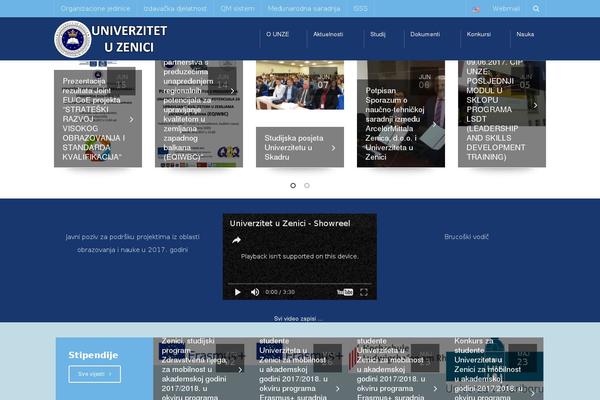Click the arrow on the EQIWBC news card

pyautogui.click(x=232, y=91)
